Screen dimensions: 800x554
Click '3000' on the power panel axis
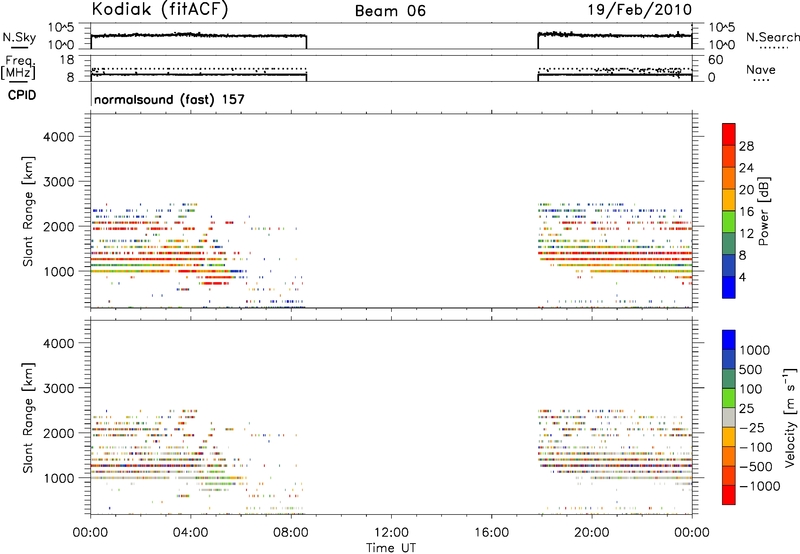tap(59, 182)
